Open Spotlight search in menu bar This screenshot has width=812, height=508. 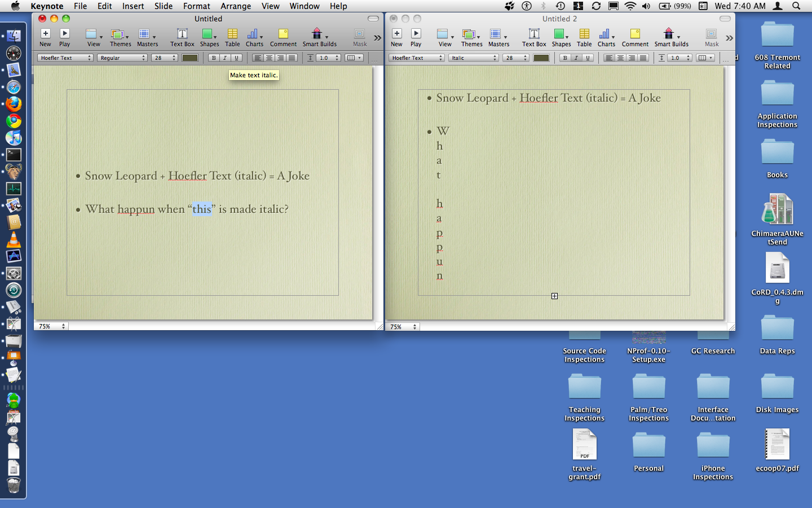[796, 6]
